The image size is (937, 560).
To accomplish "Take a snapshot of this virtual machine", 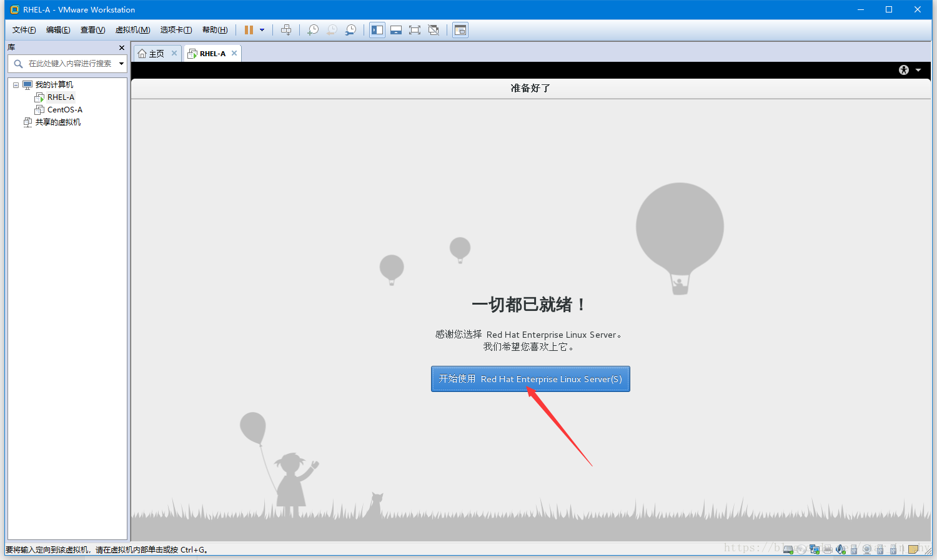I will 313,30.
